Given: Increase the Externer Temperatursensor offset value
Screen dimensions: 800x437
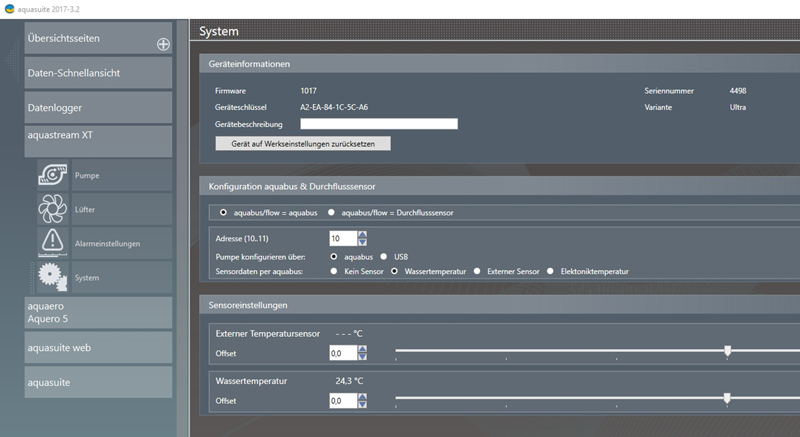Looking at the screenshot, I should pos(362,349).
